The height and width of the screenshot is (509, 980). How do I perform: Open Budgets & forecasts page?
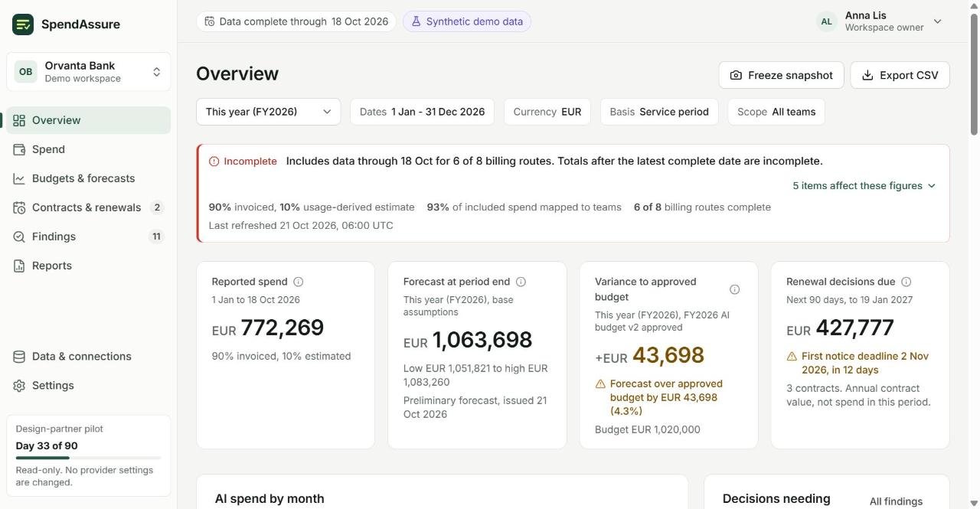(x=89, y=178)
